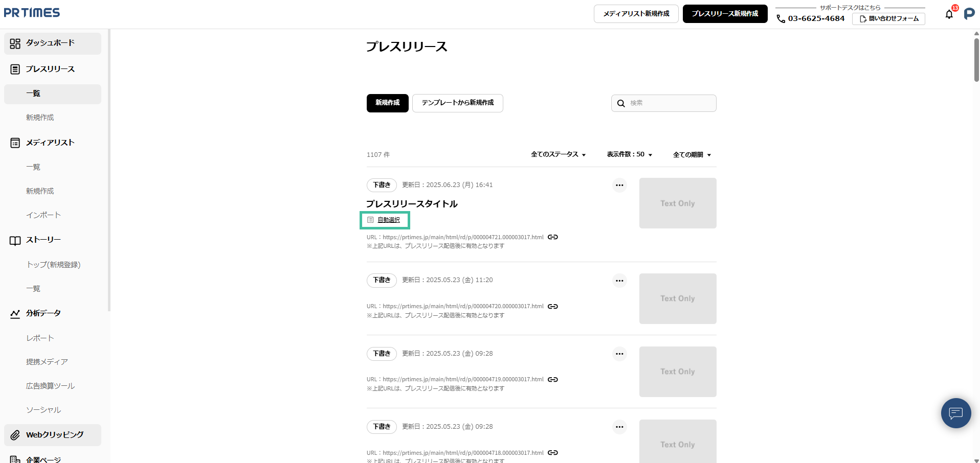The image size is (980, 463).
Task: Click テンプレートから新規作成 button
Action: point(457,103)
